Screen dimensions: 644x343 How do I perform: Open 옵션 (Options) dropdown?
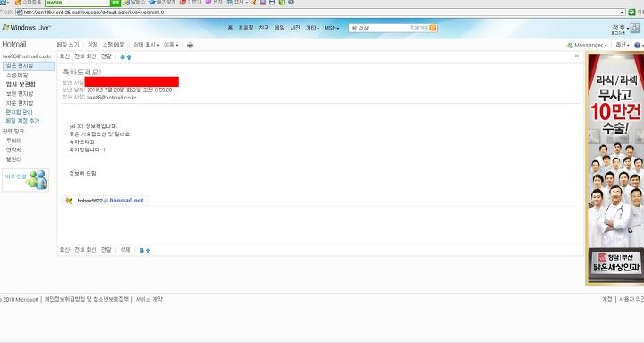click(622, 45)
